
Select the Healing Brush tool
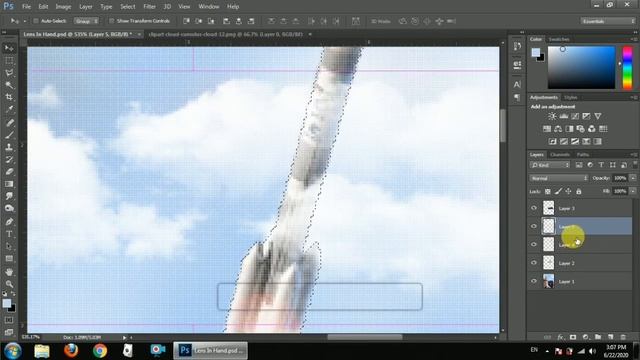point(9,122)
